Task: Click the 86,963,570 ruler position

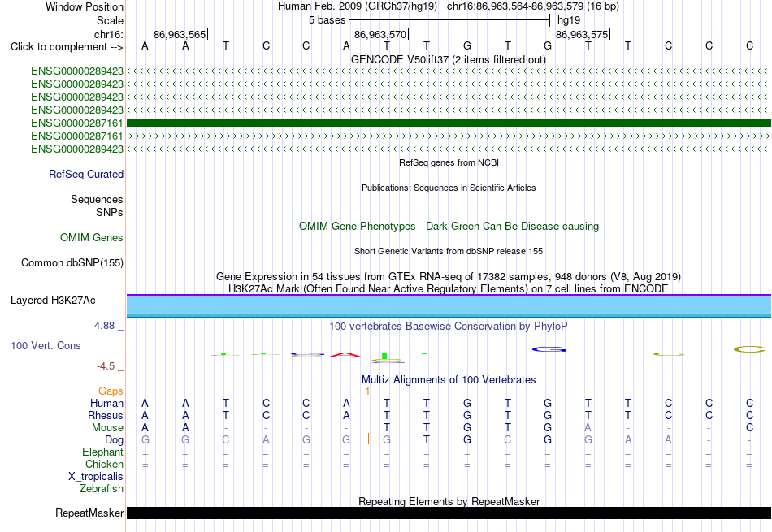Action: (x=380, y=34)
